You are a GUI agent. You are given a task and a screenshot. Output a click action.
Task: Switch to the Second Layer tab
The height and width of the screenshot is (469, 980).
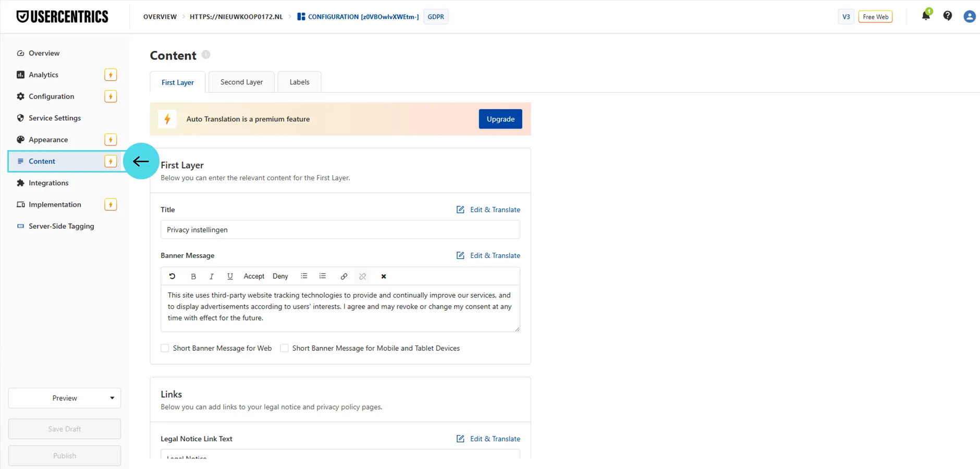241,82
